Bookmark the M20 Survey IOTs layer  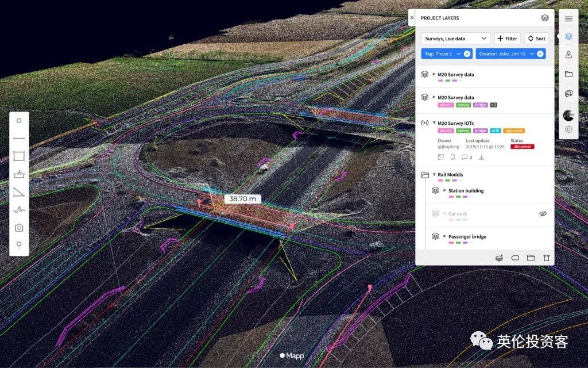[x=452, y=158]
